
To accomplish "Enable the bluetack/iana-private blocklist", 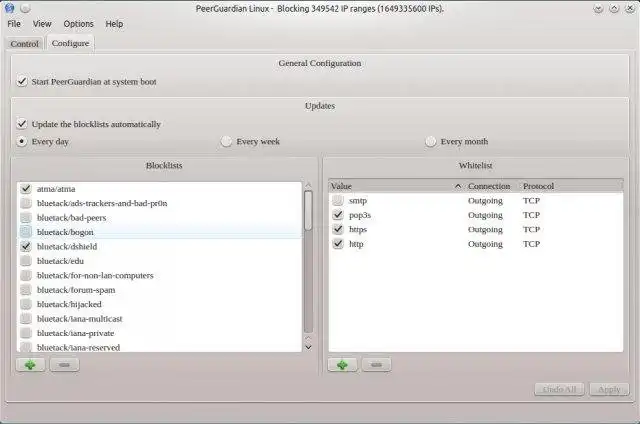I will point(26,333).
